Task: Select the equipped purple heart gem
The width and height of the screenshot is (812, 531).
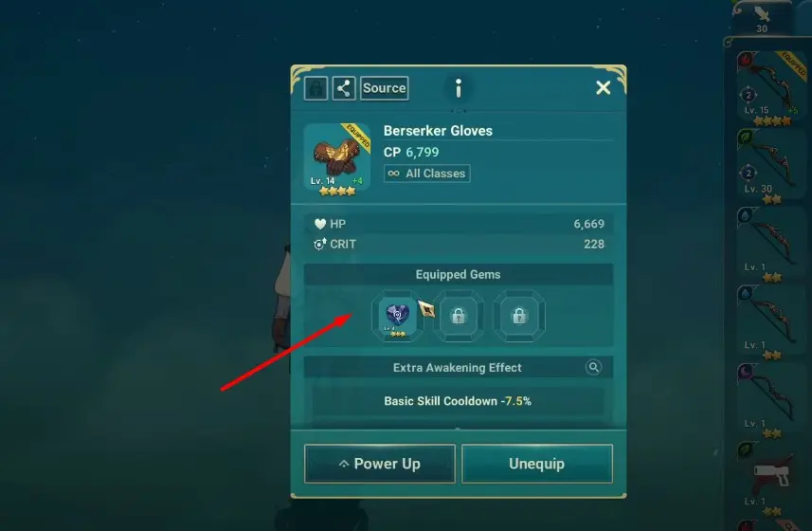Action: [397, 316]
